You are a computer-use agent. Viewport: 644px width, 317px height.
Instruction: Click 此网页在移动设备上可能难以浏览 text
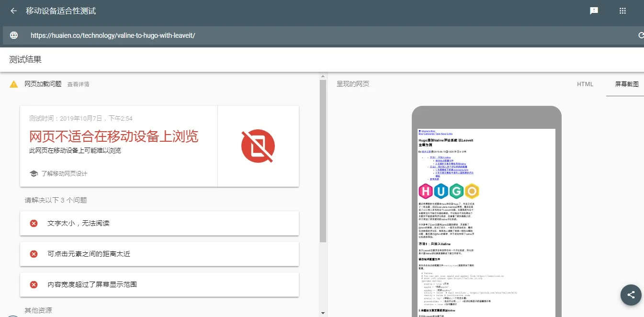coord(75,150)
